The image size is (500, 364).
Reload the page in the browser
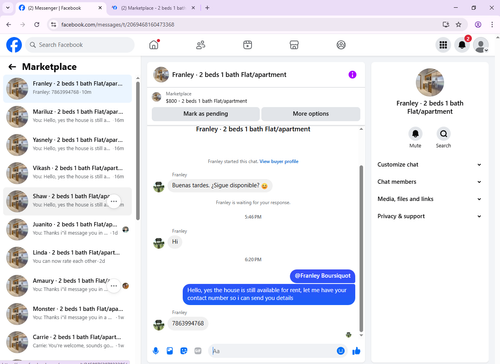point(37,24)
